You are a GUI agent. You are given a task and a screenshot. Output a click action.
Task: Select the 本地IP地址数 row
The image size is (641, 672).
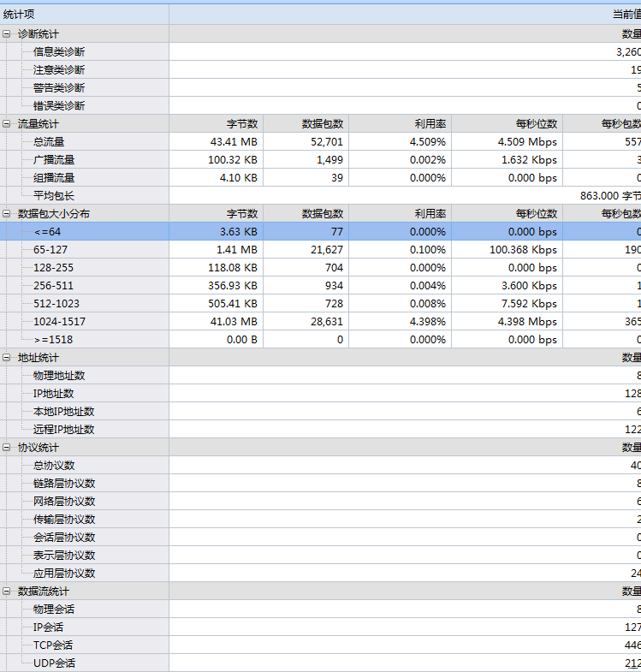click(x=320, y=412)
